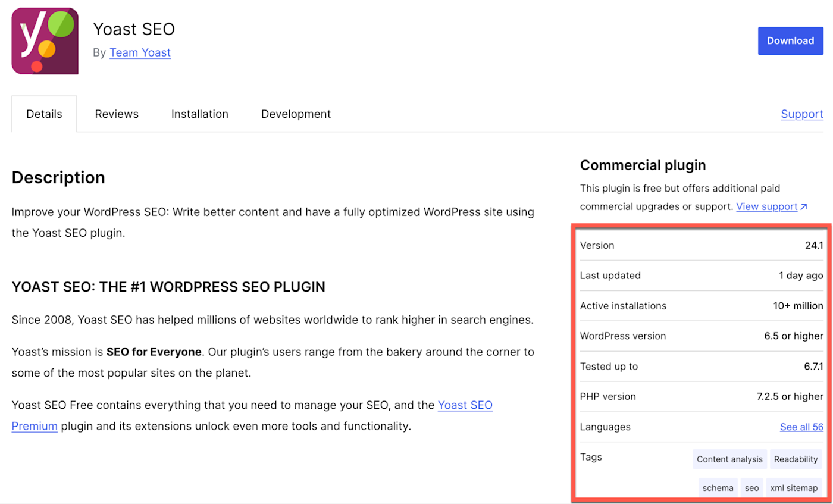Open the See all 56 languages link
Screen dimensions: 833x504
801,427
